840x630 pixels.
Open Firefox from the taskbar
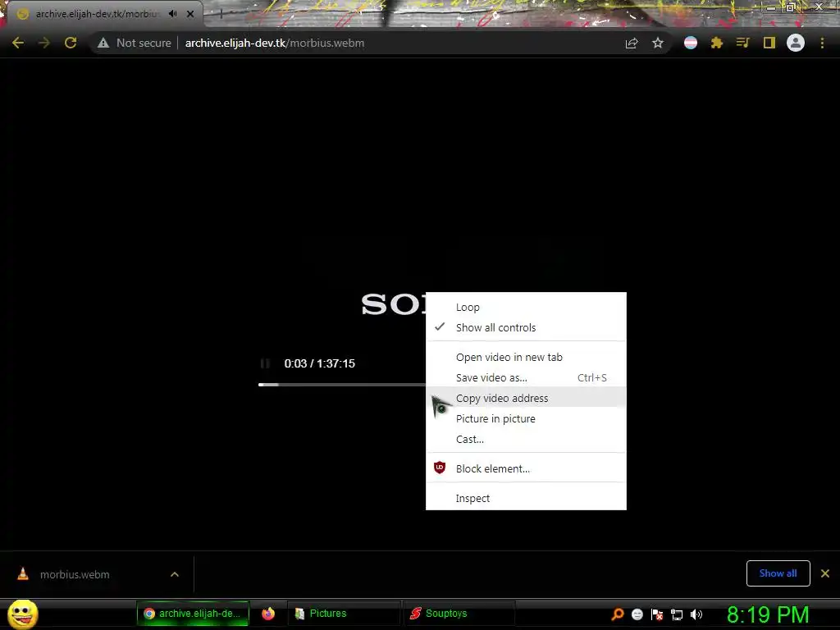coord(268,614)
